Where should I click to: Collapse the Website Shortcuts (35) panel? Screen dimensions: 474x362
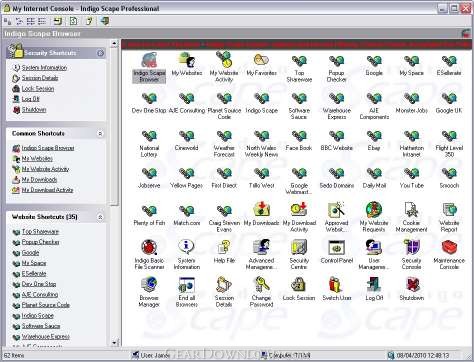pyautogui.click(x=100, y=217)
